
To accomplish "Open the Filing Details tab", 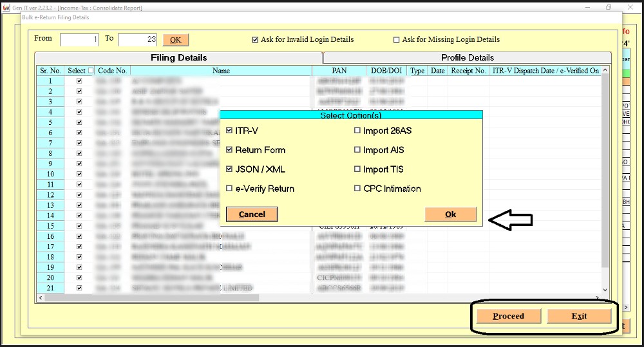I will click(x=178, y=58).
